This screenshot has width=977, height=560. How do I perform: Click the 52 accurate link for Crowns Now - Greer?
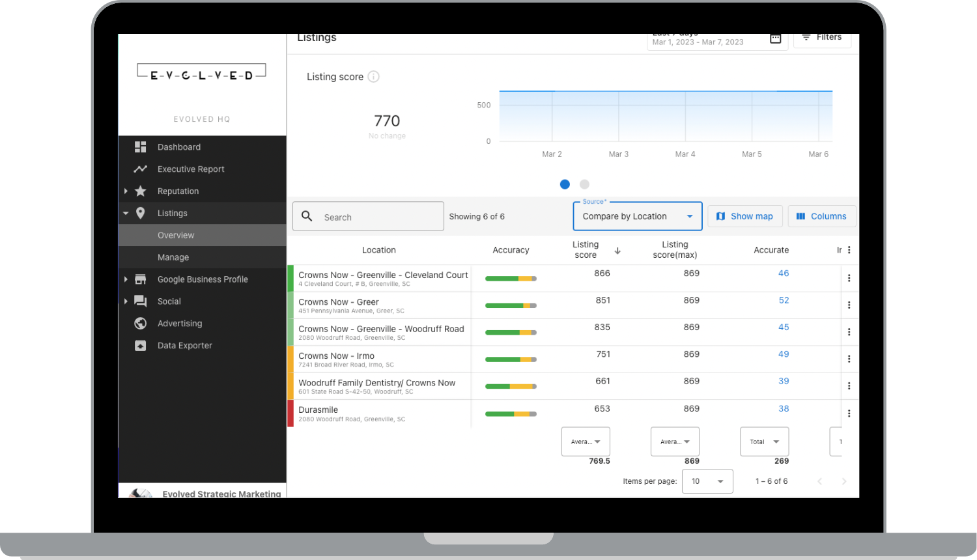point(784,300)
